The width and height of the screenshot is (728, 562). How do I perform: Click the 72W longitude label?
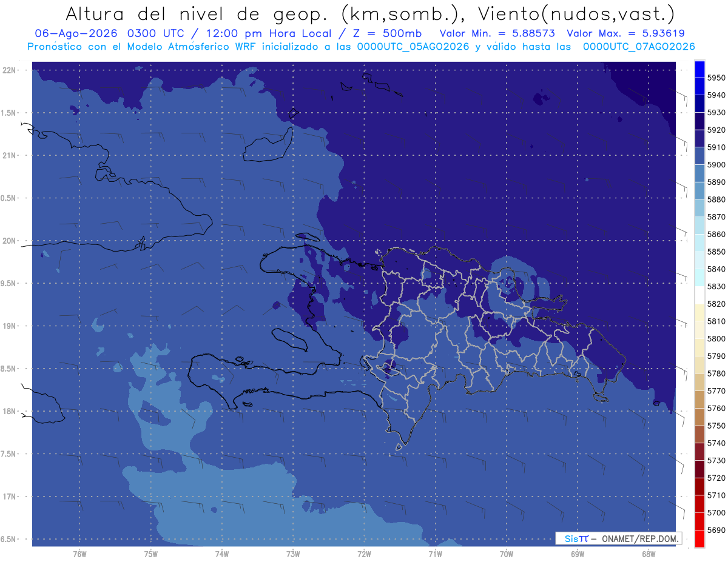pyautogui.click(x=364, y=554)
